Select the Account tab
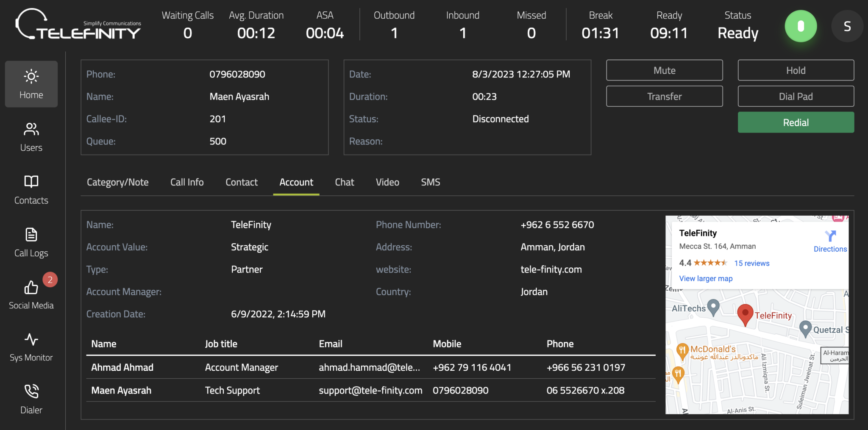Image resolution: width=868 pixels, height=430 pixels. tap(296, 182)
